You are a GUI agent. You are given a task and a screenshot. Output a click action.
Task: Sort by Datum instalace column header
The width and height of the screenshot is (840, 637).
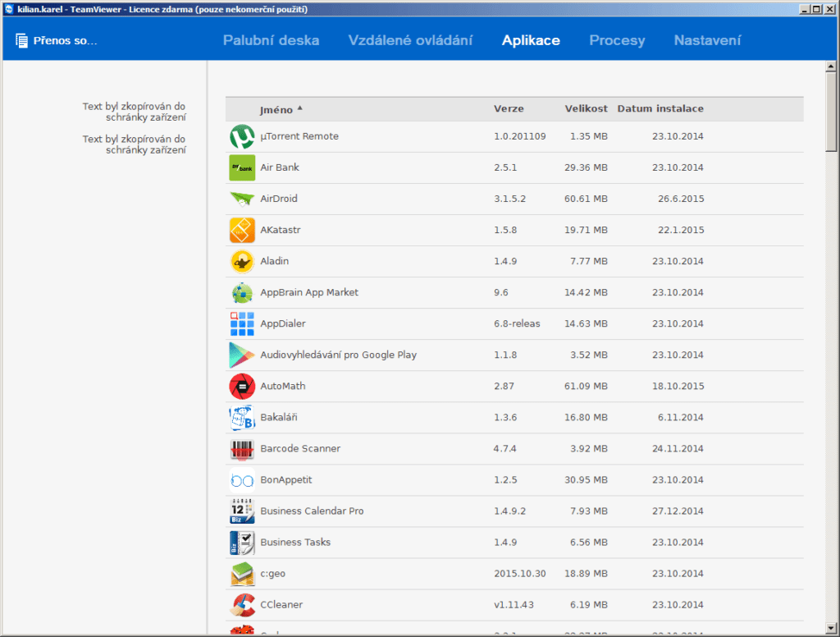coord(660,108)
